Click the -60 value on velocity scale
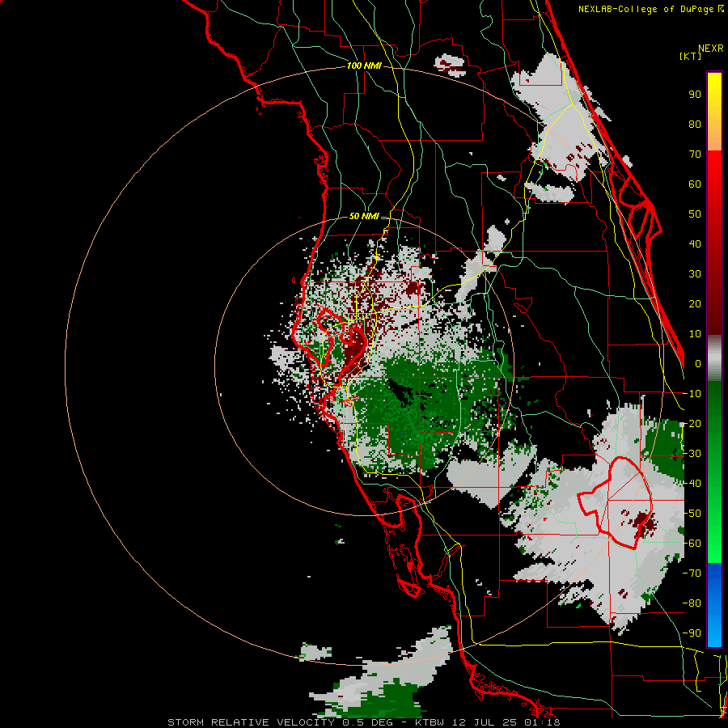The image size is (728, 728). (x=692, y=544)
